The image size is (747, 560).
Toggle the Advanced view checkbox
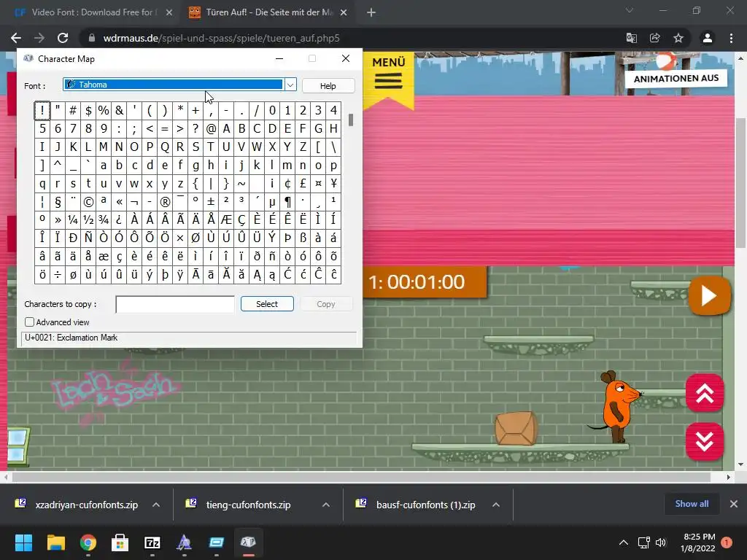[29, 322]
